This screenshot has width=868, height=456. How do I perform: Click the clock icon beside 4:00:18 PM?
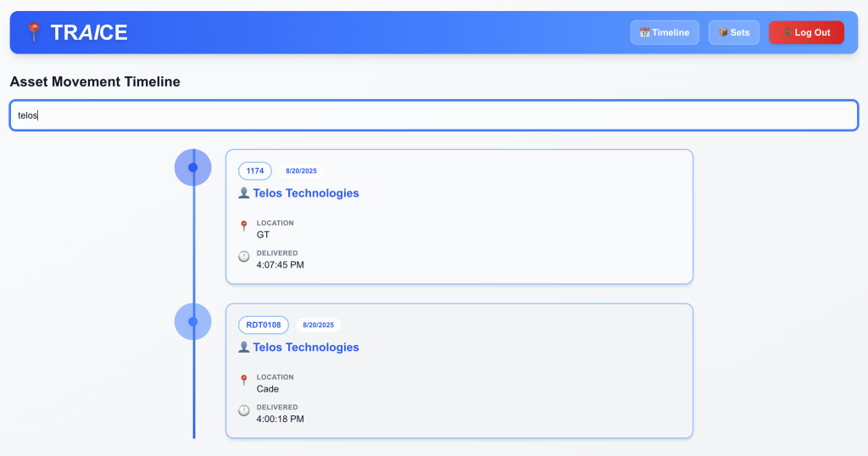coord(244,410)
